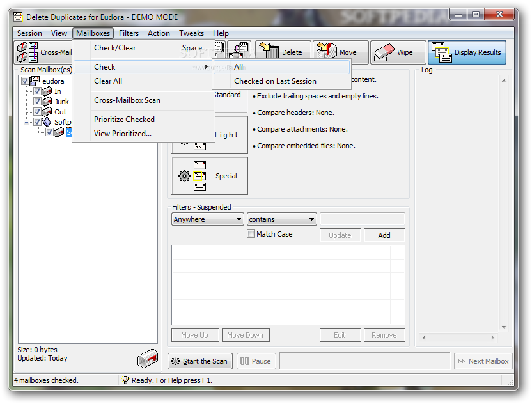Click the Delete trash can icon

coord(269,52)
